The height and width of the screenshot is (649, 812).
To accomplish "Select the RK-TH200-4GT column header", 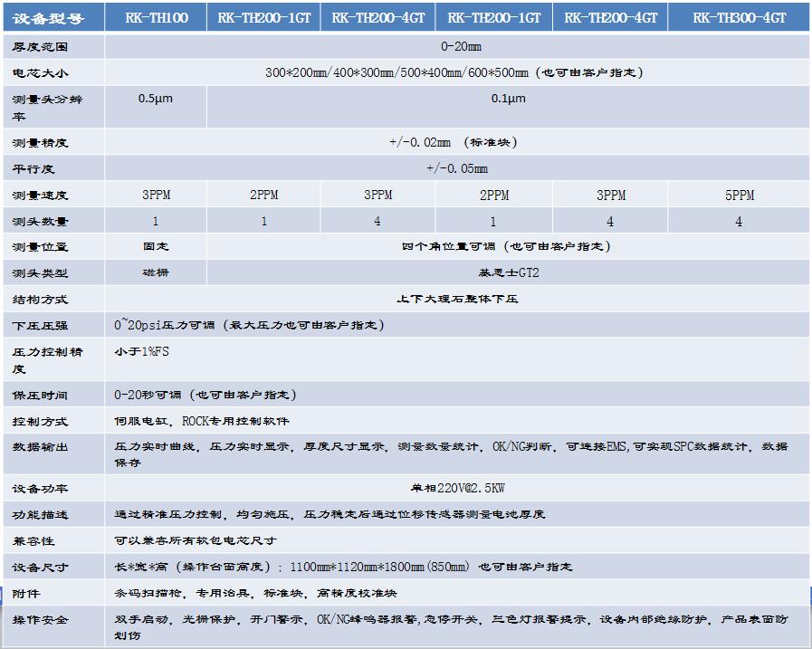I will point(377,15).
